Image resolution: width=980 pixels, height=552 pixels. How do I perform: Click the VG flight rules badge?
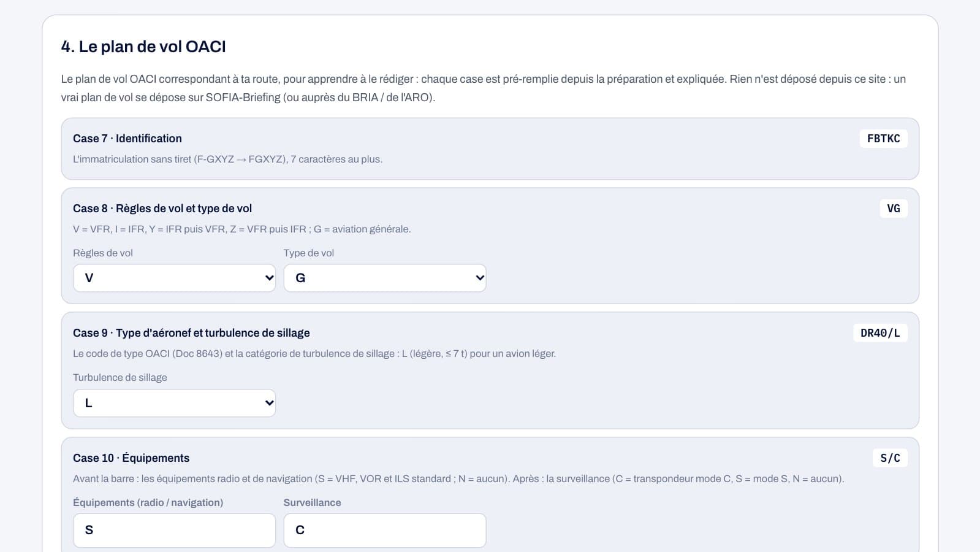coord(894,209)
